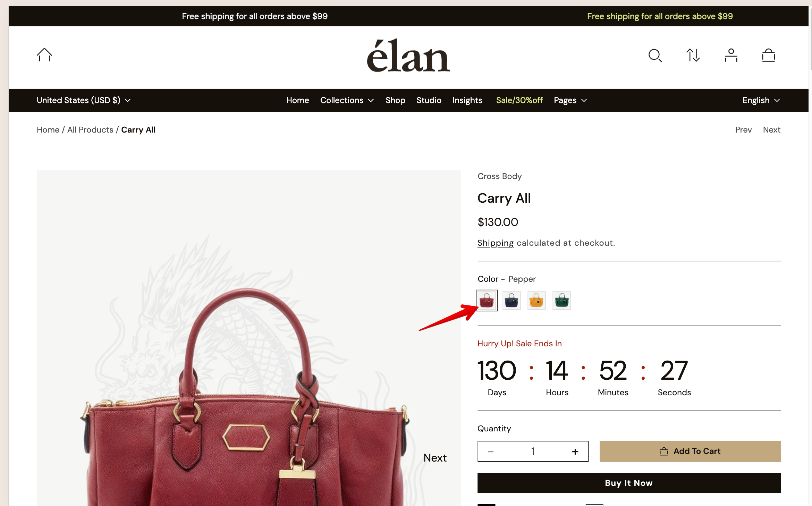Increase quantity with plus button
This screenshot has width=812, height=506.
tap(575, 452)
